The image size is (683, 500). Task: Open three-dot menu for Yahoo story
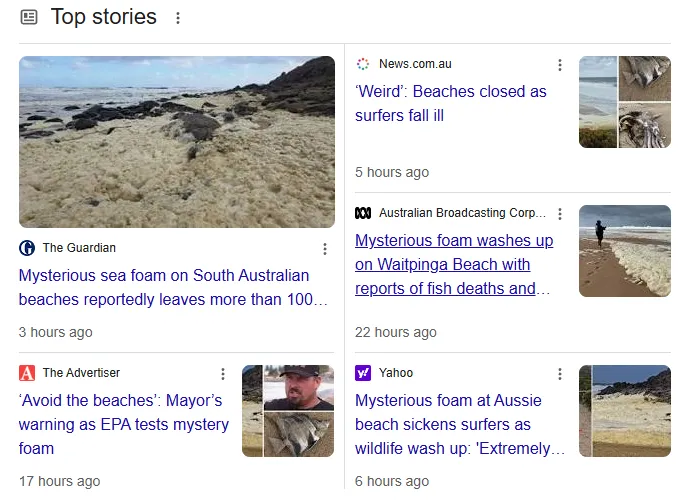(560, 374)
